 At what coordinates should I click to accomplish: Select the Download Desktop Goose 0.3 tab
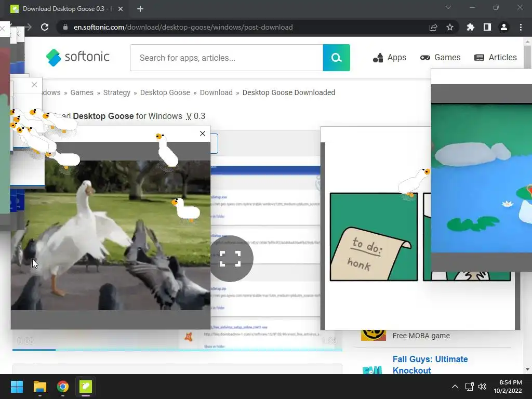pos(64,9)
